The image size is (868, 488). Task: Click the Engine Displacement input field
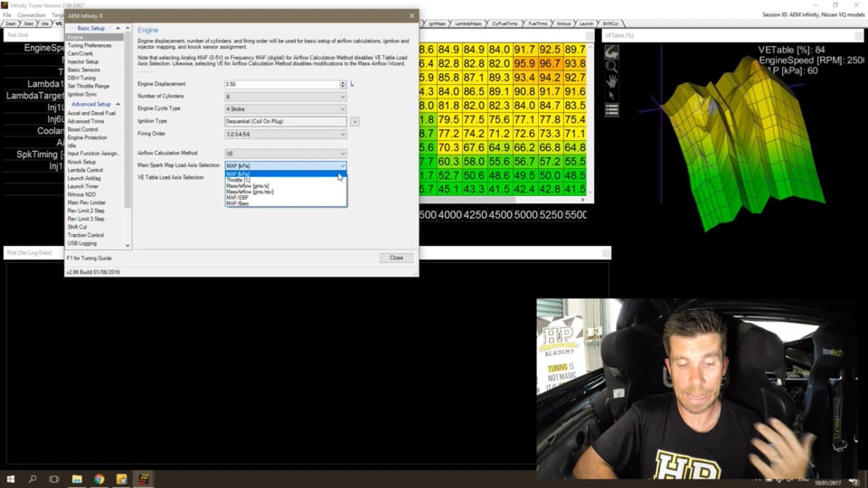[282, 84]
